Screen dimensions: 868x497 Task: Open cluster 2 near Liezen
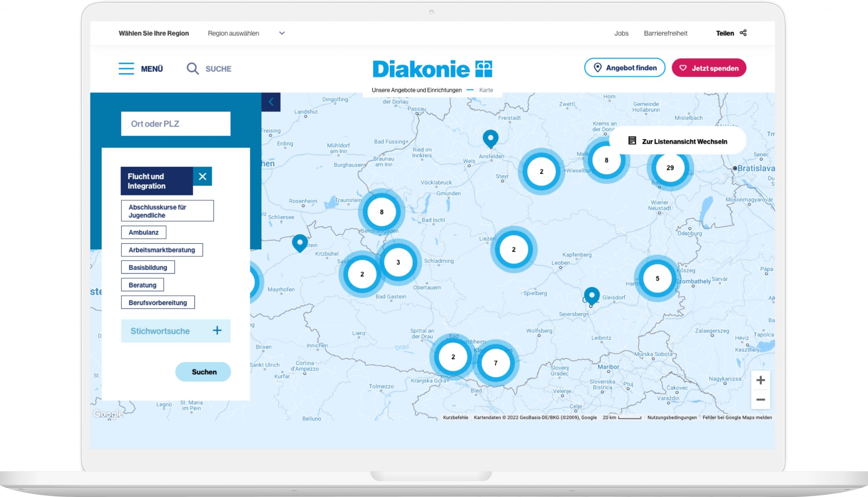[513, 250]
